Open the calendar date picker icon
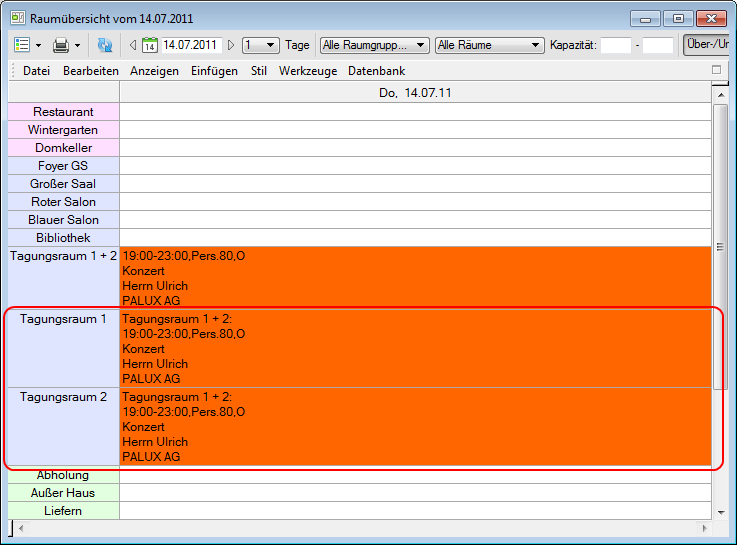The image size is (737, 545). pos(150,45)
